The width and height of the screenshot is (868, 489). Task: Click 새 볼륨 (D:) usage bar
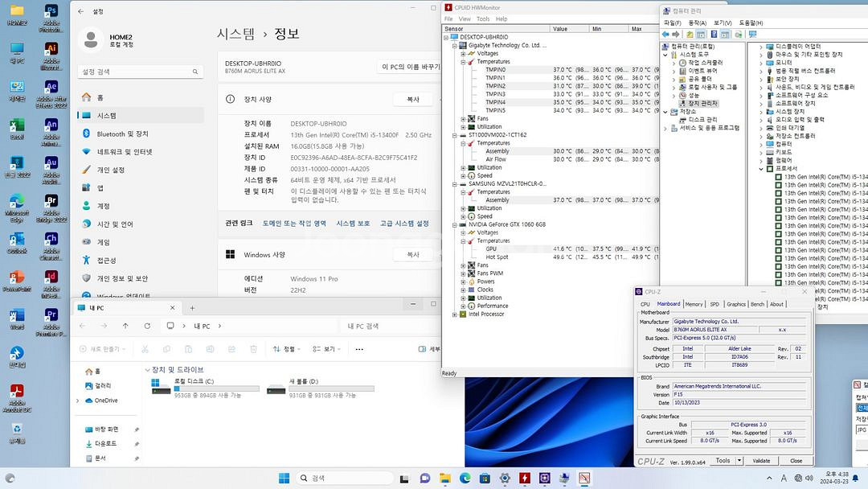point(332,388)
